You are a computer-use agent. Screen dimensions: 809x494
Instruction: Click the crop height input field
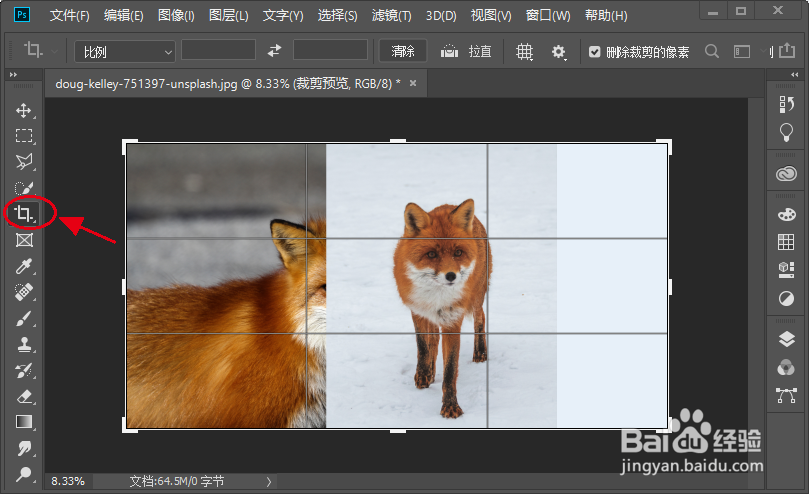(x=330, y=50)
